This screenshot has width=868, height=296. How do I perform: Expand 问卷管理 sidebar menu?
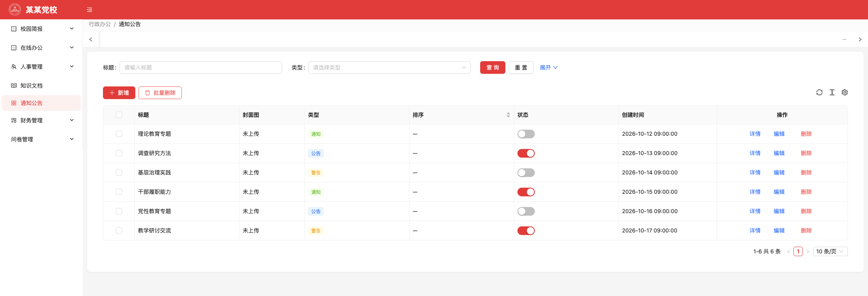41,139
